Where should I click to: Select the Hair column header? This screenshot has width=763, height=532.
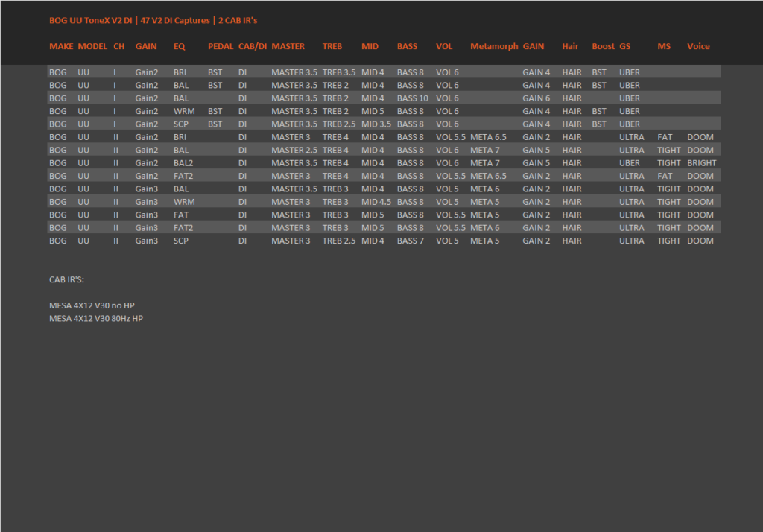[x=570, y=46]
